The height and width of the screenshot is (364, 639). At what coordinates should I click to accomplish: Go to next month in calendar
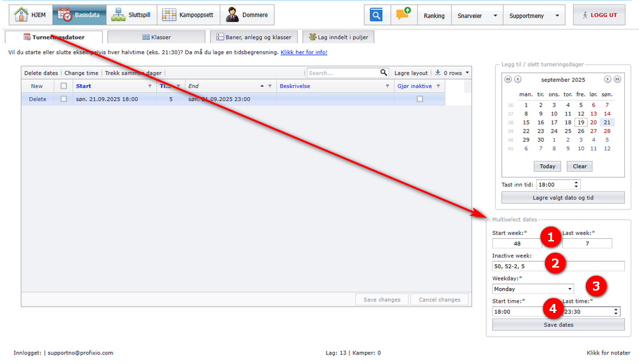607,79
